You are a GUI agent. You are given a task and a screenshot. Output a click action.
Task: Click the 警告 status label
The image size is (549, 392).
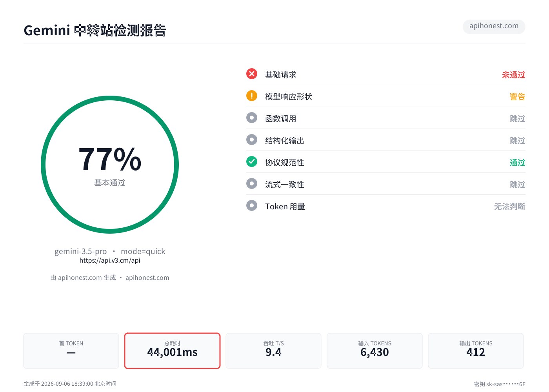click(x=517, y=96)
